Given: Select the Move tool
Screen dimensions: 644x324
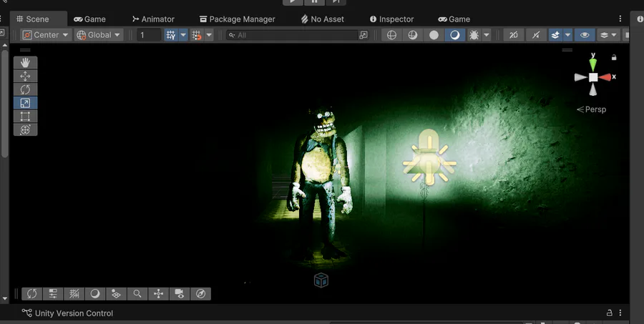Looking at the screenshot, I should (25, 76).
